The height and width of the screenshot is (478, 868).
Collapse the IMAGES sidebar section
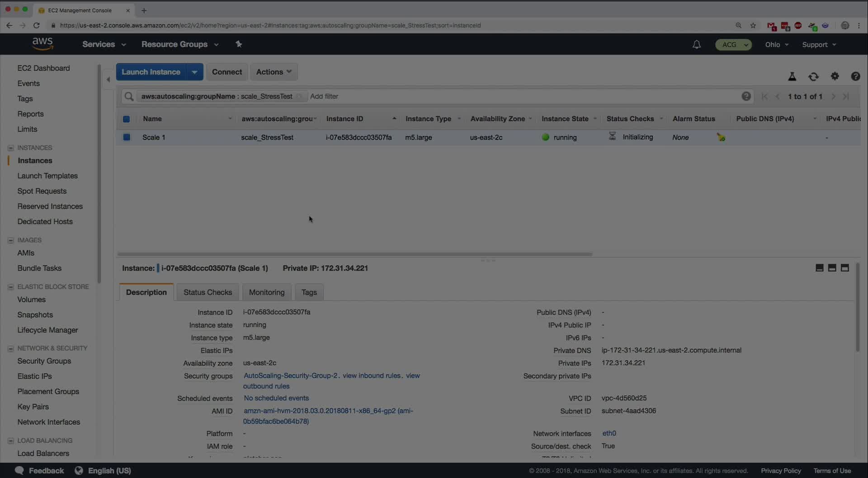11,240
